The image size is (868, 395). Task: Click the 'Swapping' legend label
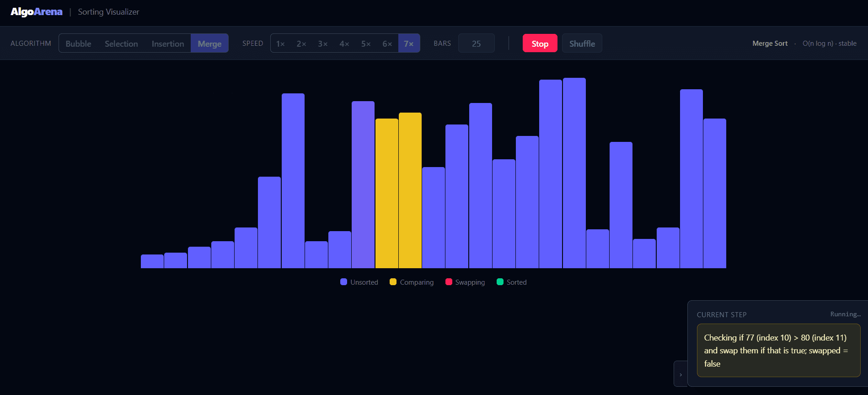[x=470, y=282]
